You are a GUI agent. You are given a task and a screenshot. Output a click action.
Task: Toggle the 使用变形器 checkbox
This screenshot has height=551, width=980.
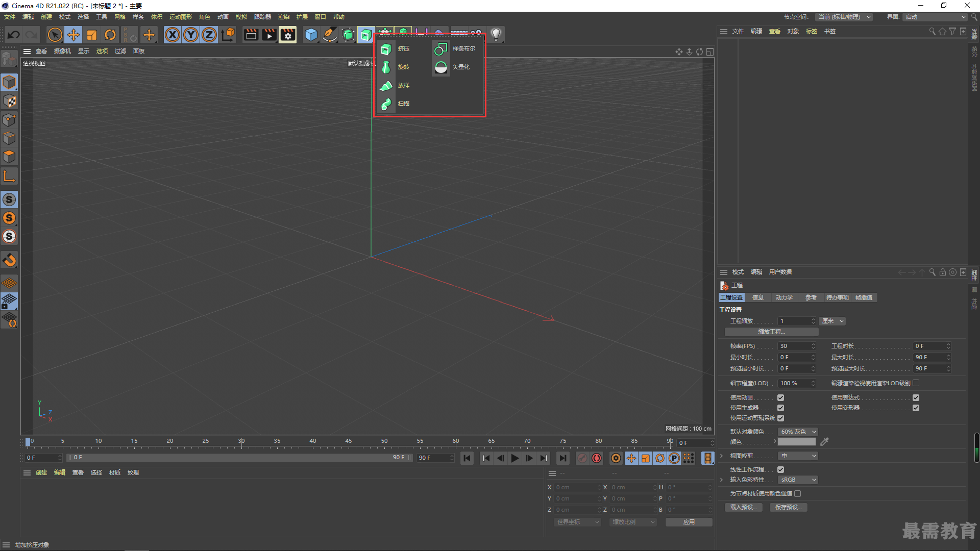pyautogui.click(x=916, y=408)
